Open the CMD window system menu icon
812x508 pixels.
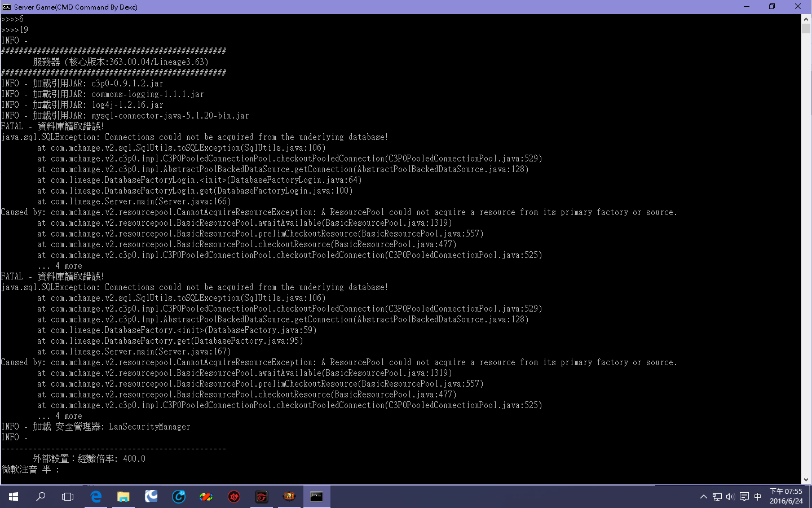pos(7,7)
